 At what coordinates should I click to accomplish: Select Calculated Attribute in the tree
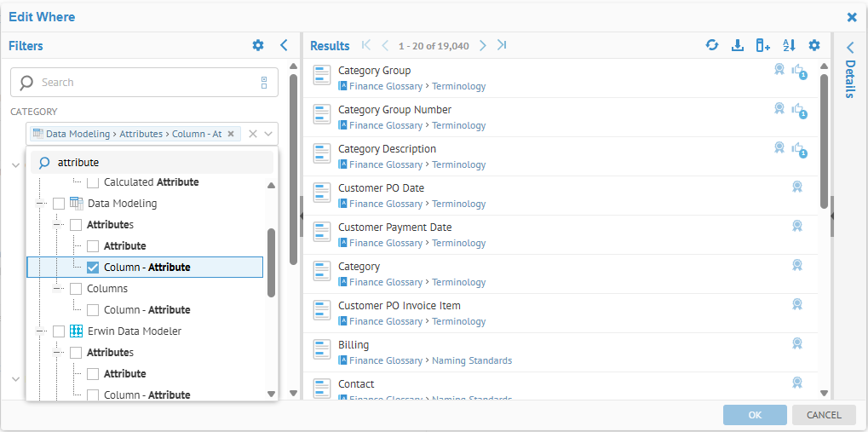click(x=94, y=182)
